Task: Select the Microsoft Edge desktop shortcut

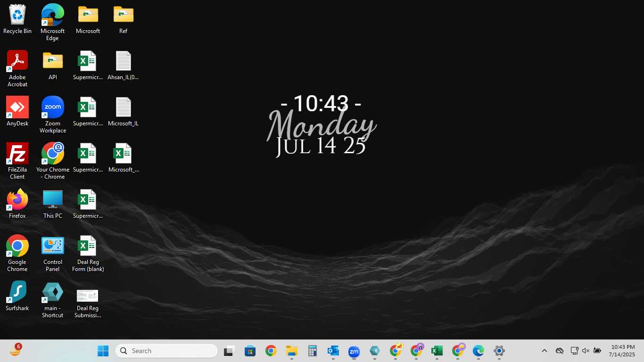Action: click(52, 23)
